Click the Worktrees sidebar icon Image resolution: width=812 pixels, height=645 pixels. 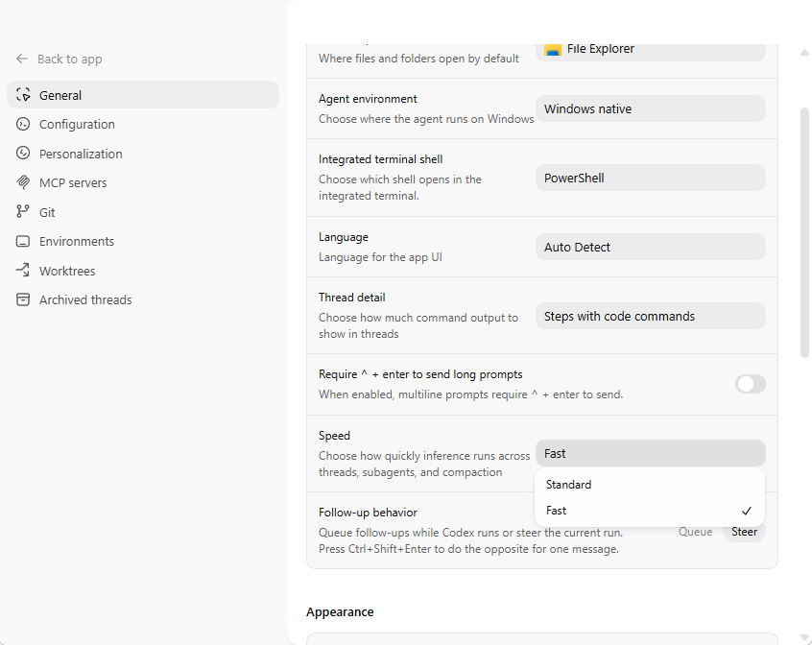coord(23,271)
